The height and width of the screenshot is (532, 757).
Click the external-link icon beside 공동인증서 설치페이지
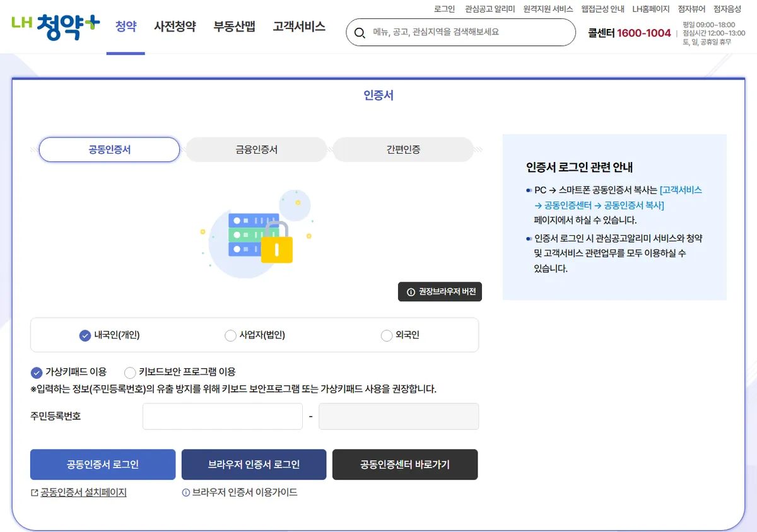(34, 493)
